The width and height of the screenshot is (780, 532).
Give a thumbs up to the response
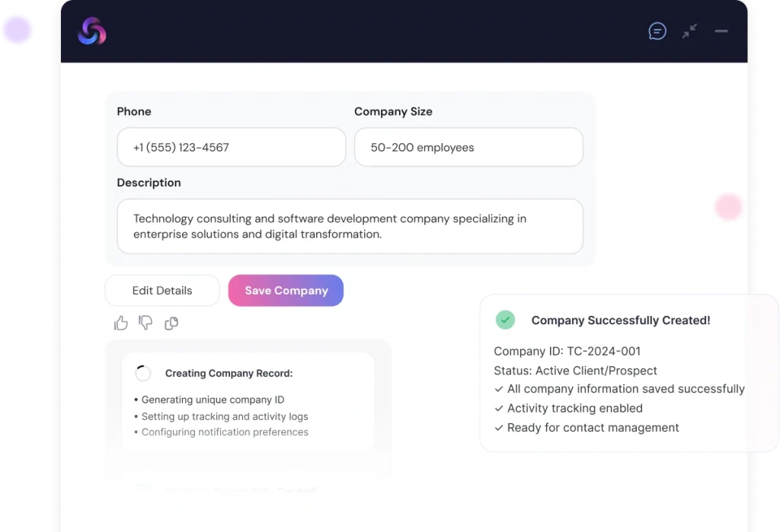click(x=121, y=323)
